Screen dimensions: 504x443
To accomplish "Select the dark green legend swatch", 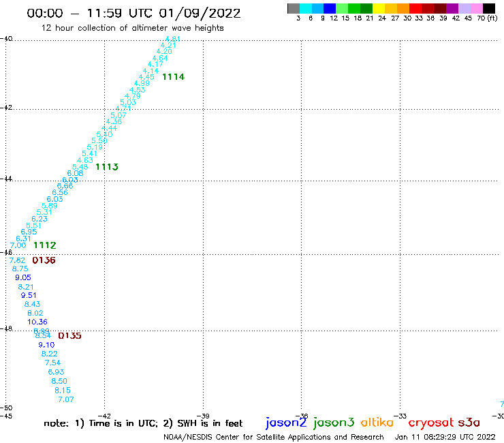I will [x=366, y=9].
